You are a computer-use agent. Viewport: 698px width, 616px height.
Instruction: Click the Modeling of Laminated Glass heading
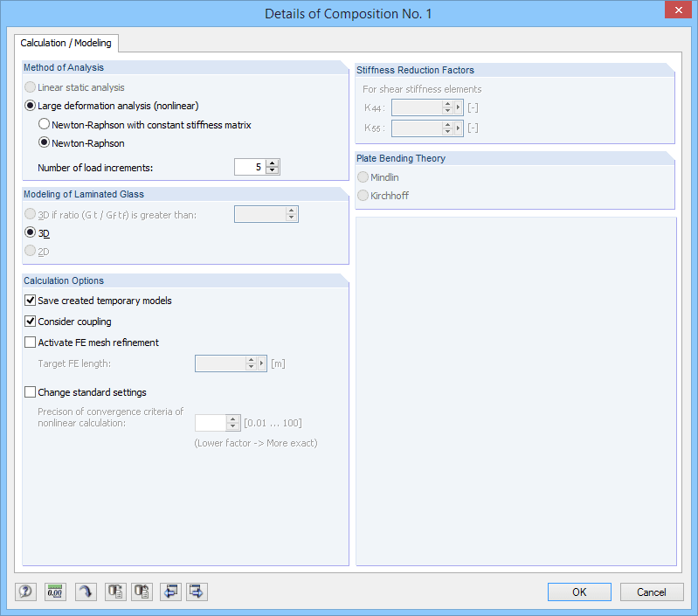point(84,195)
